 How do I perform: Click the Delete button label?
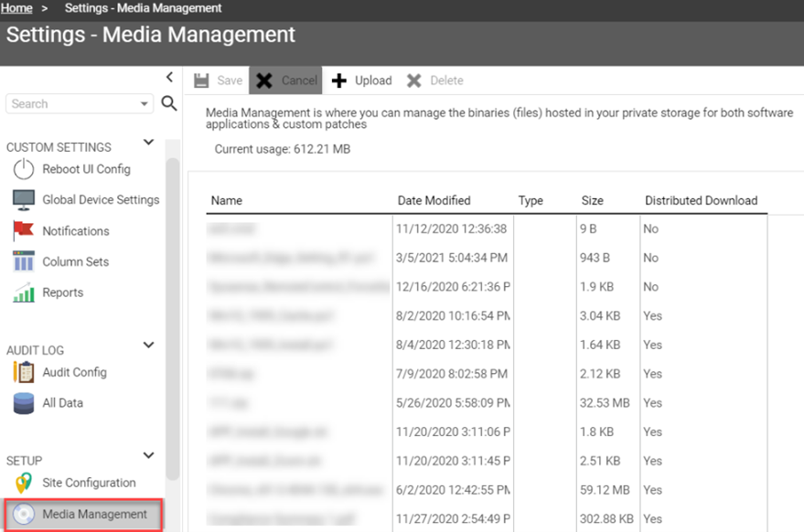(446, 80)
